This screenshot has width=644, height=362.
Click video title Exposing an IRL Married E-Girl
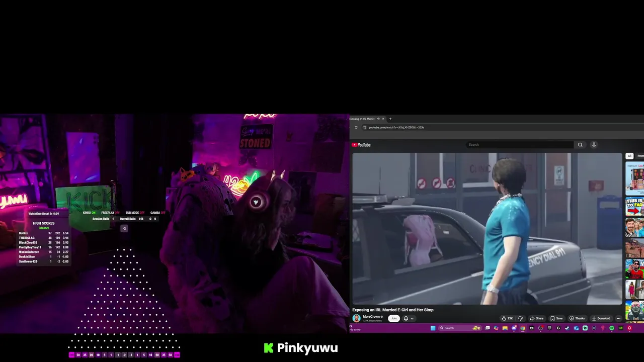392,310
